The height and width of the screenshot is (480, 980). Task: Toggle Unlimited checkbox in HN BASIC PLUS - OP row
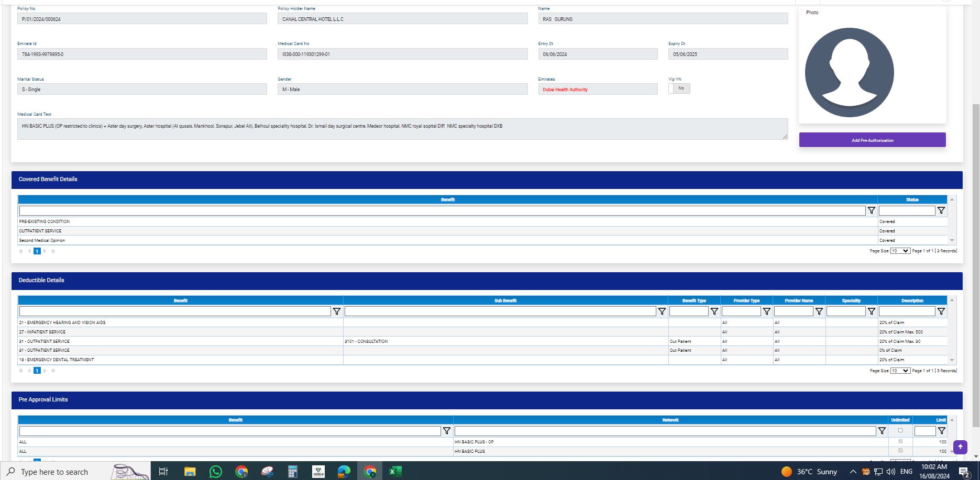click(900, 442)
